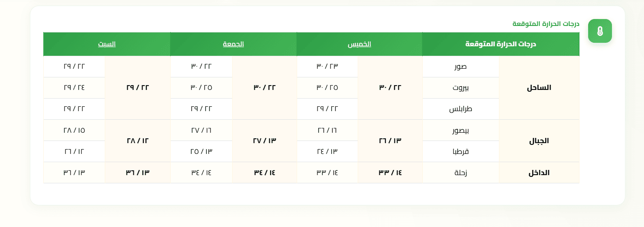Click the green section title above the table
644x227 pixels.
coord(546,23)
